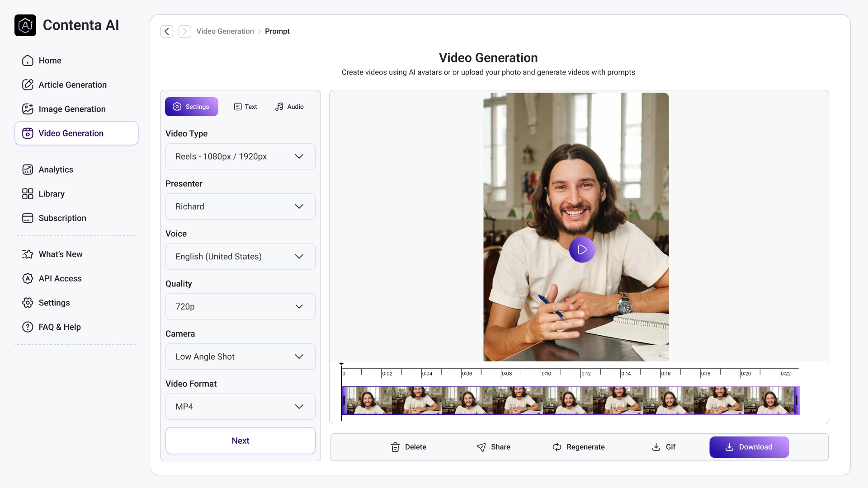Switch to the Text tab
Viewport: 868px width, 488px height.
(245, 107)
